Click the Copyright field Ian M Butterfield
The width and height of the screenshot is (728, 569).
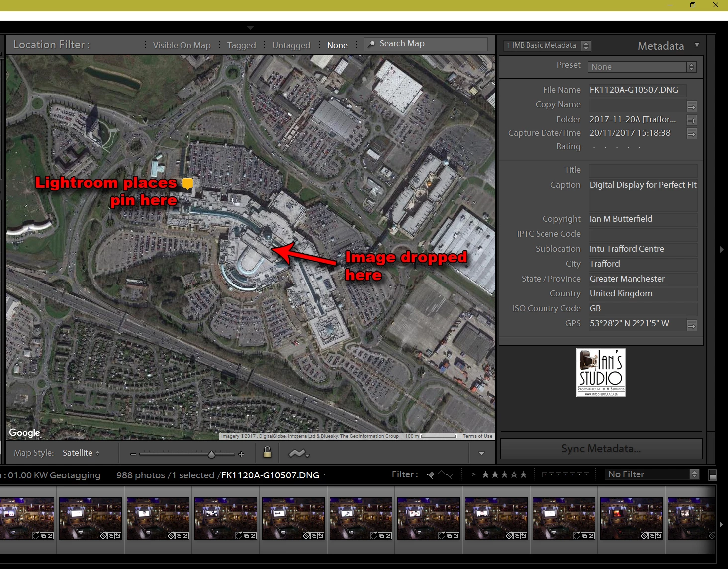click(x=642, y=219)
